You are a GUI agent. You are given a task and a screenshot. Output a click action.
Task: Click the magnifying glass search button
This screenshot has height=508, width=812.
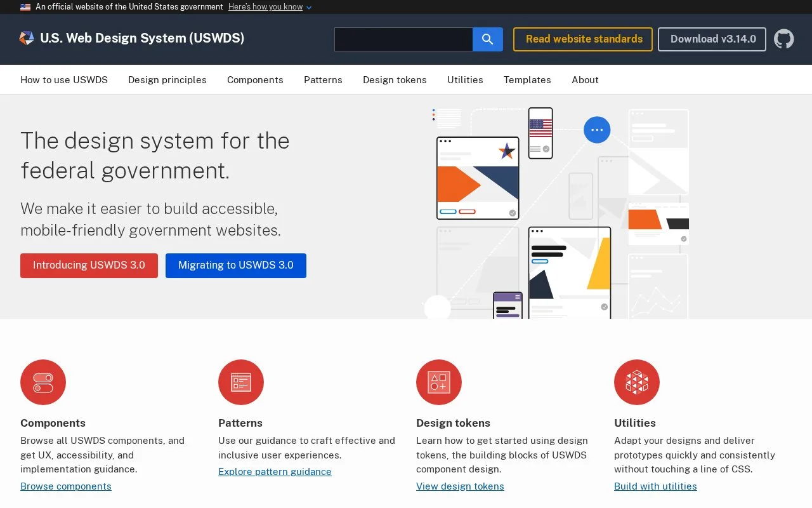(488, 39)
